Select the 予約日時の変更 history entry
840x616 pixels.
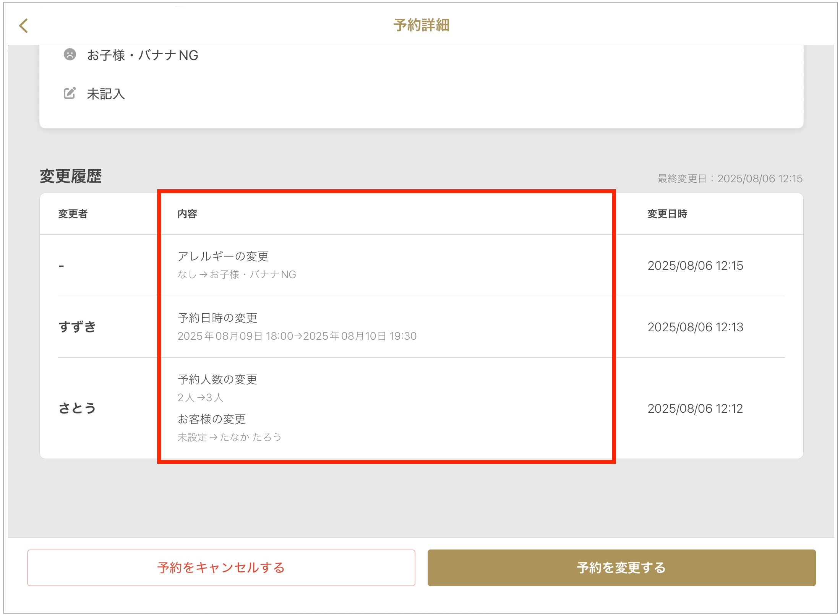click(x=217, y=318)
